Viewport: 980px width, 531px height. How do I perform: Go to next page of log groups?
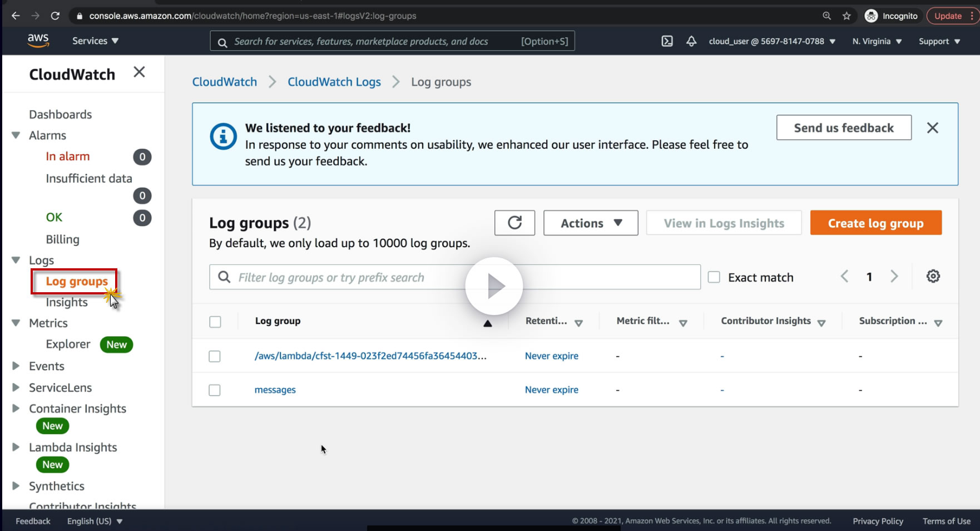[894, 277]
